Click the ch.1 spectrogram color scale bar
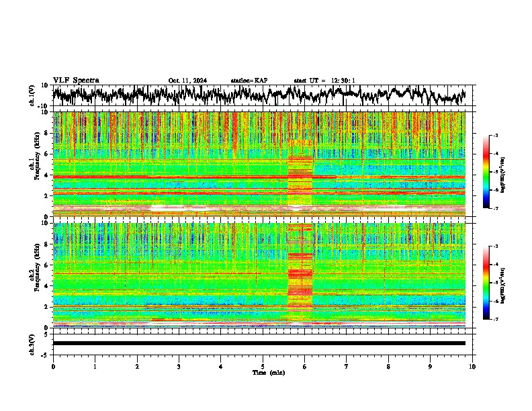 pos(486,172)
